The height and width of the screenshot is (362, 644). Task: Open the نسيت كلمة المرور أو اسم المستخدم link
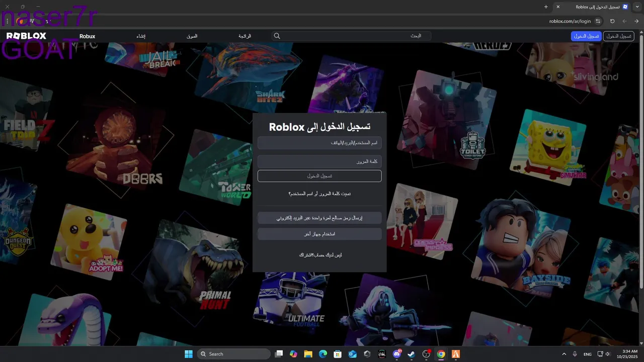[x=319, y=194]
